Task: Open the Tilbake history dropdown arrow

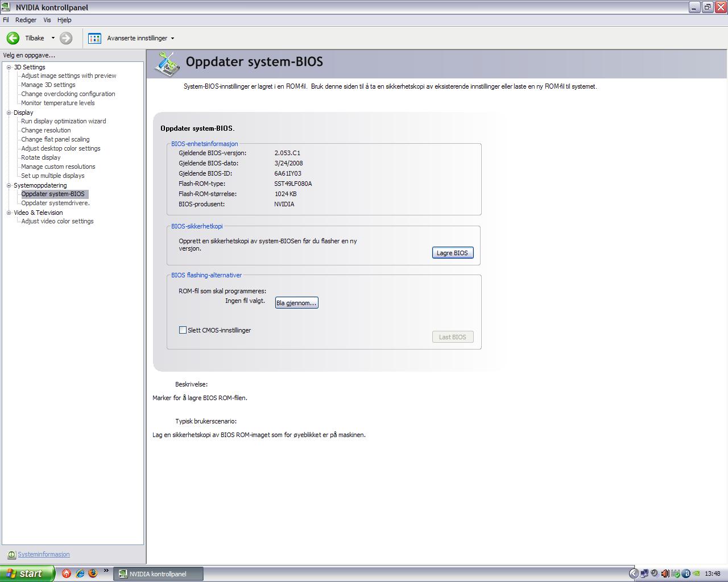Action: (53, 38)
